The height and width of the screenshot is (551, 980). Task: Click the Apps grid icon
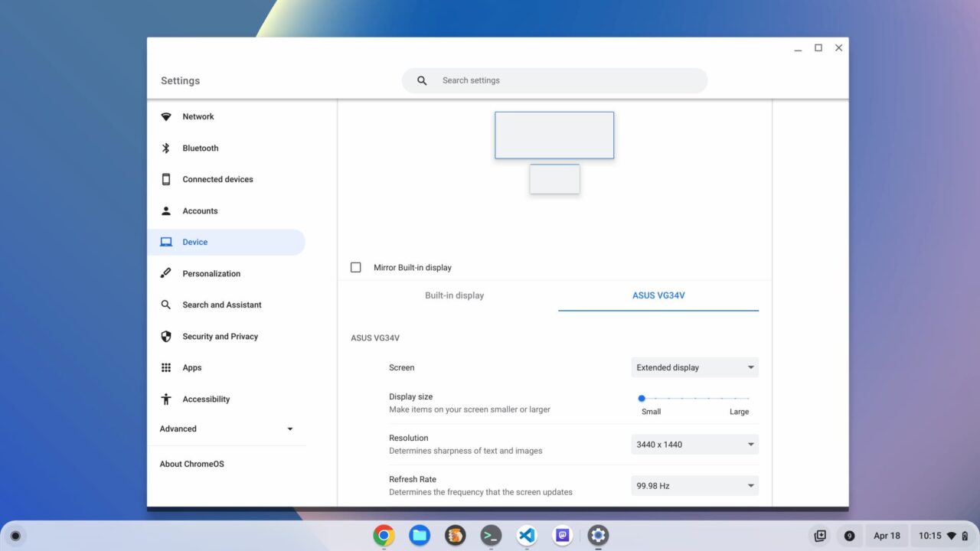[x=166, y=367]
